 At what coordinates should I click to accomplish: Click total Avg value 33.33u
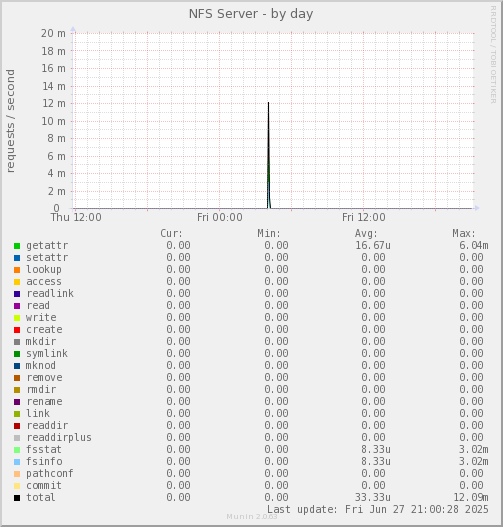373,497
